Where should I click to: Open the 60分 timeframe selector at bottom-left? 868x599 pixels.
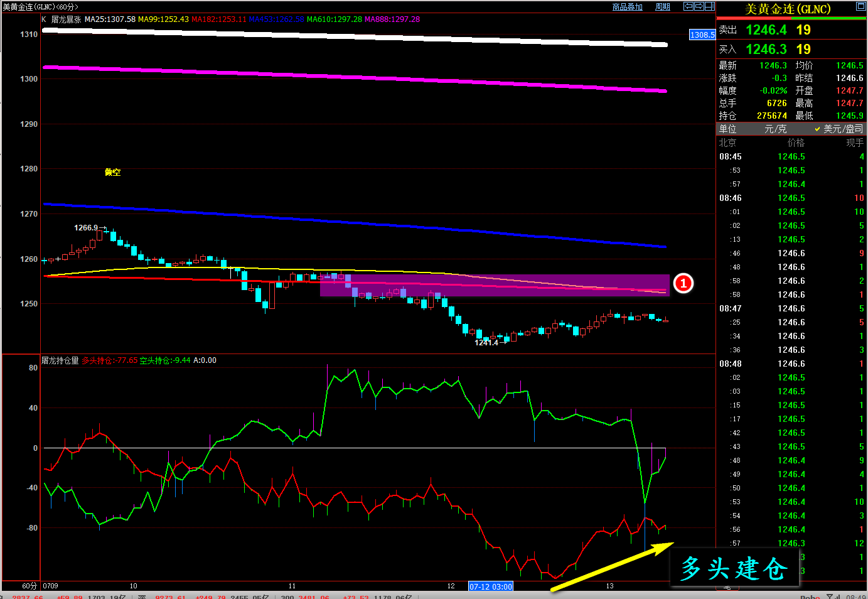point(29,586)
